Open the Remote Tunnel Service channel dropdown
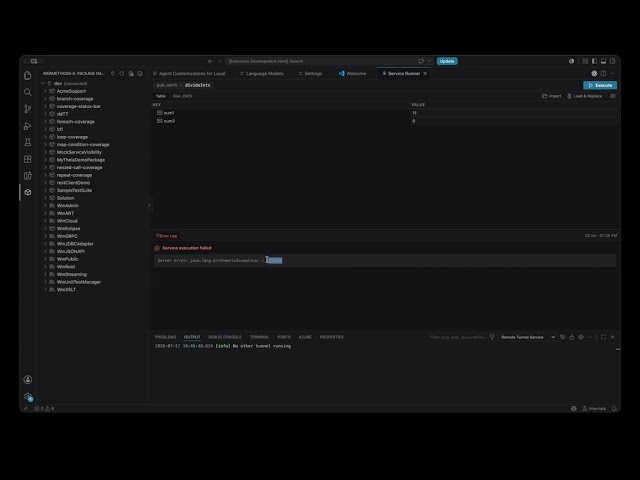The width and height of the screenshot is (640, 480). [528, 337]
